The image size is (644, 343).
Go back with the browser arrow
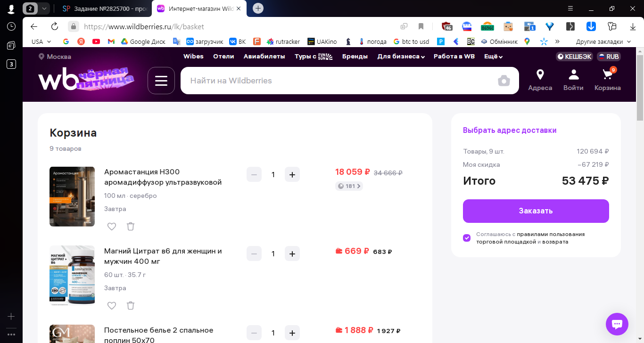[x=34, y=26]
